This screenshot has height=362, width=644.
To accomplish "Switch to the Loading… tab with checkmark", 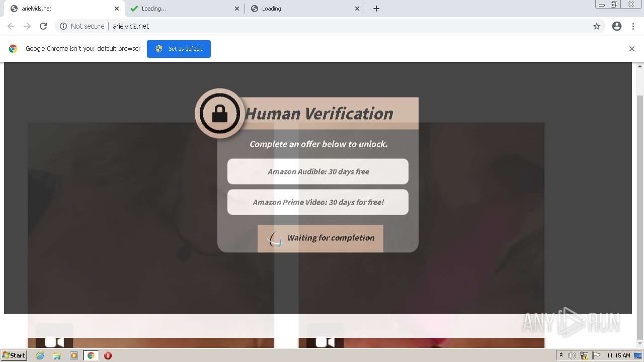I will click(185, 9).
